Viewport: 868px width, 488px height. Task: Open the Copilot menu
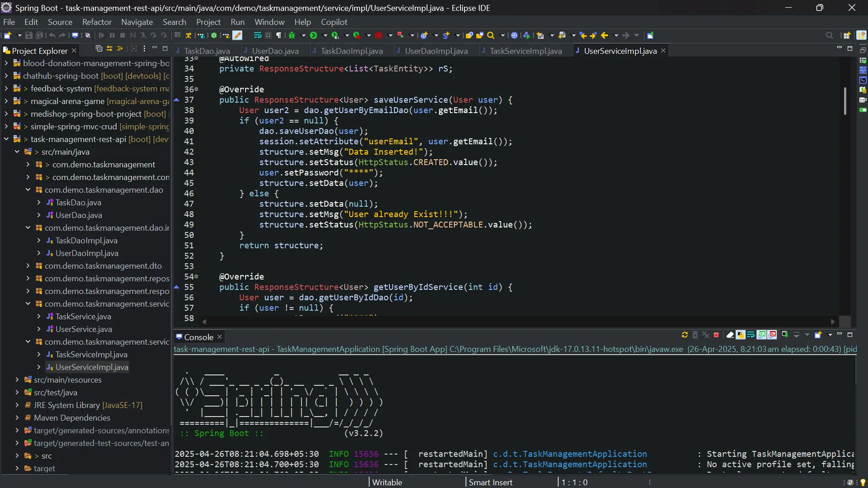coord(334,22)
